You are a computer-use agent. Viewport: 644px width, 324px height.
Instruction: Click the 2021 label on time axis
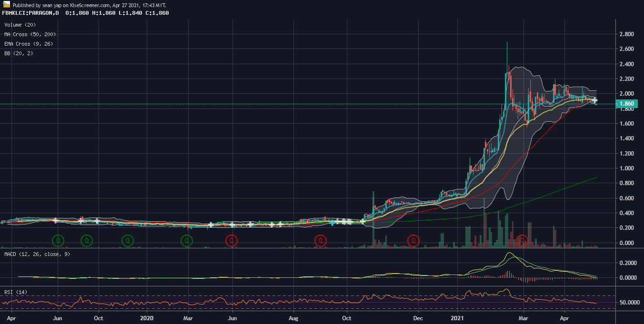tap(458, 317)
